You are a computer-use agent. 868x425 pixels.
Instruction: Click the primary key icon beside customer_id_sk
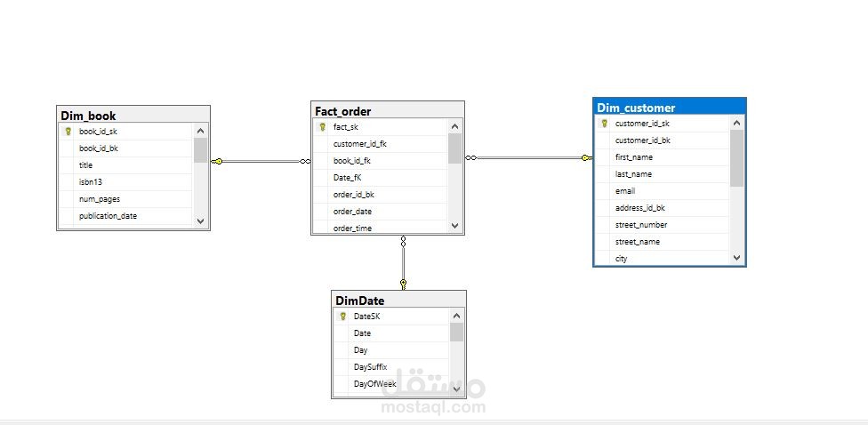click(x=604, y=124)
